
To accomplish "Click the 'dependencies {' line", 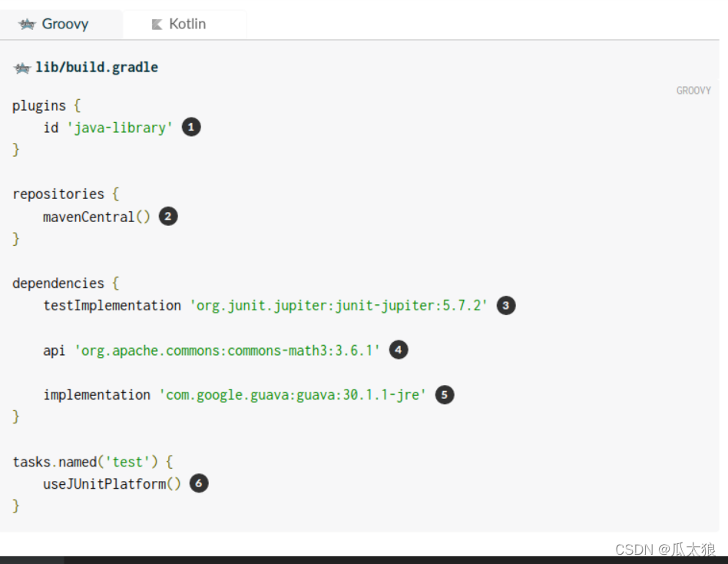I will coord(65,284).
